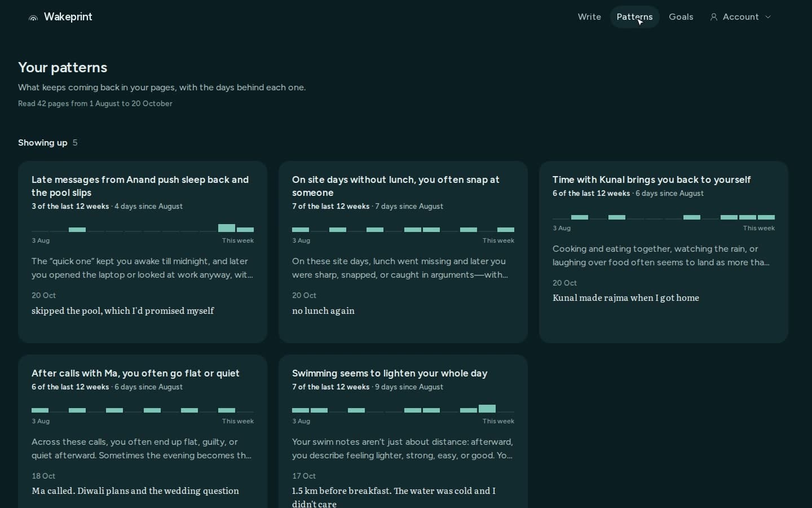Click summary 'The "quick one" kept you awake'
The width and height of the screenshot is (812, 508).
click(143, 268)
